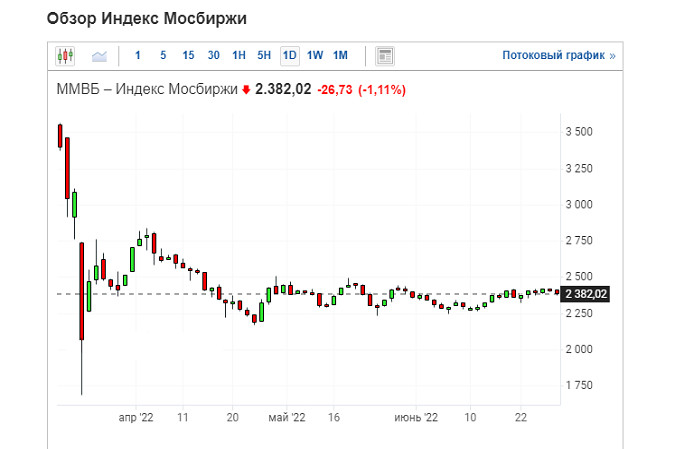
Task: Click the апр '22 date label
Action: [136, 418]
